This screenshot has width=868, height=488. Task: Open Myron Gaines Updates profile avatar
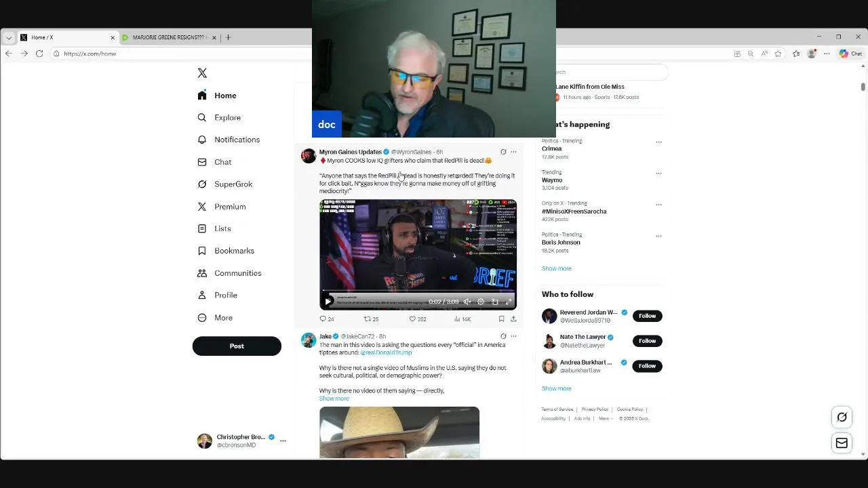click(x=309, y=156)
